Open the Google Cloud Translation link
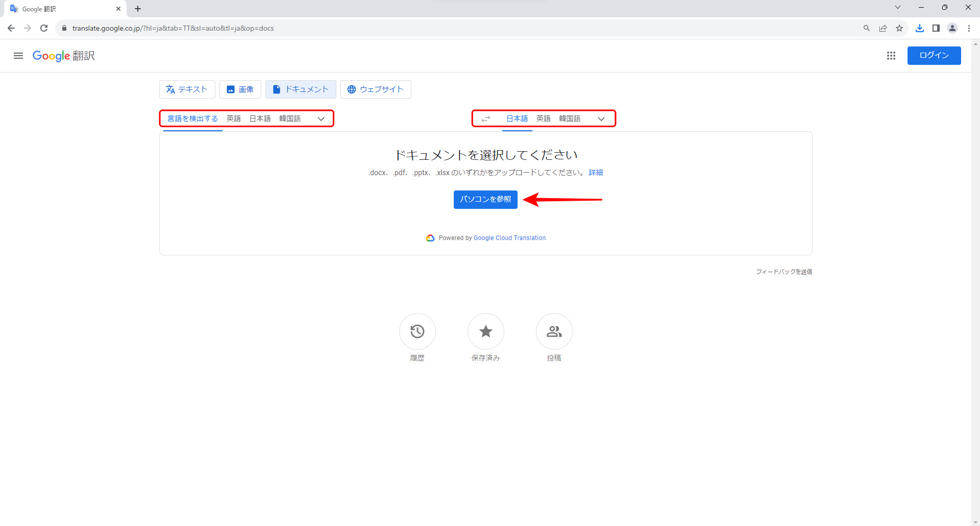980x526 pixels. pyautogui.click(x=509, y=238)
